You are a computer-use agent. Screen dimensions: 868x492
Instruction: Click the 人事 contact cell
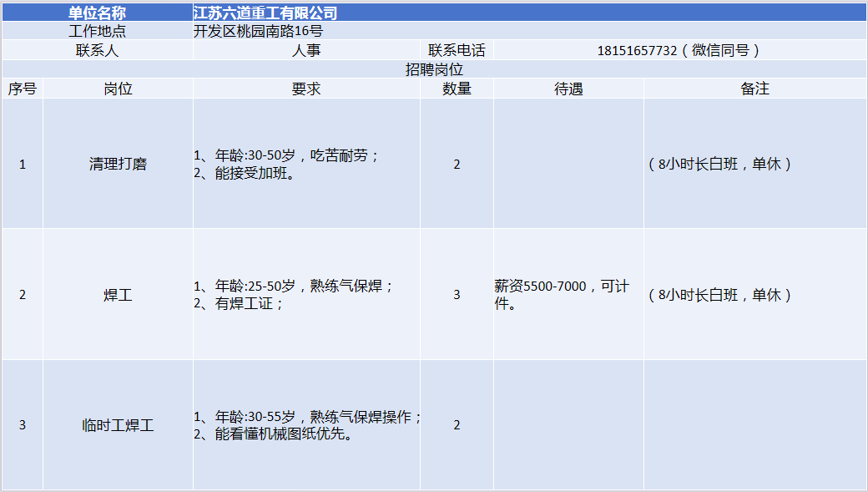306,50
